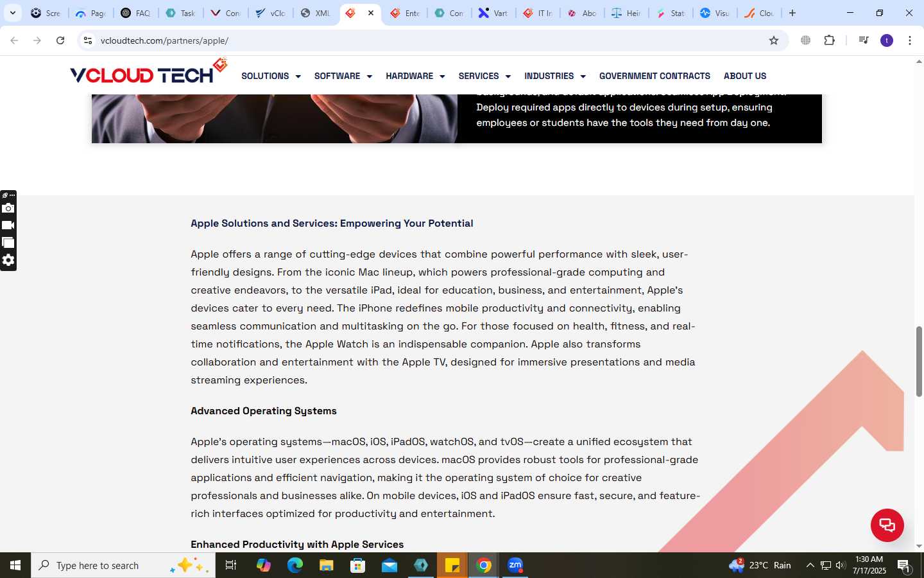Open the ABOUT US page

(745, 76)
